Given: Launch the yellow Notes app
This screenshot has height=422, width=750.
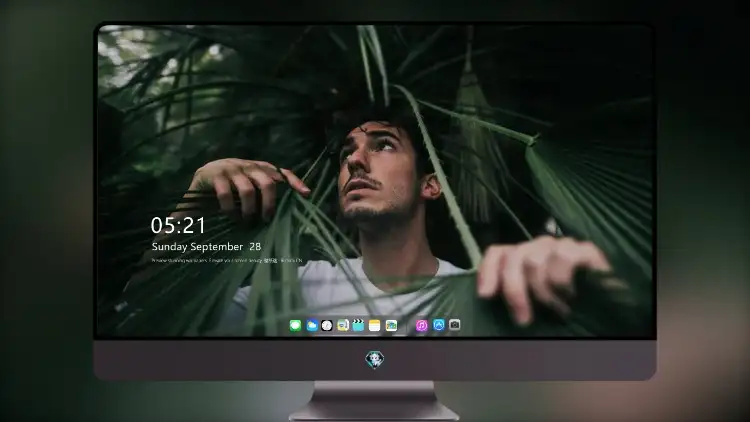Looking at the screenshot, I should coord(375,326).
